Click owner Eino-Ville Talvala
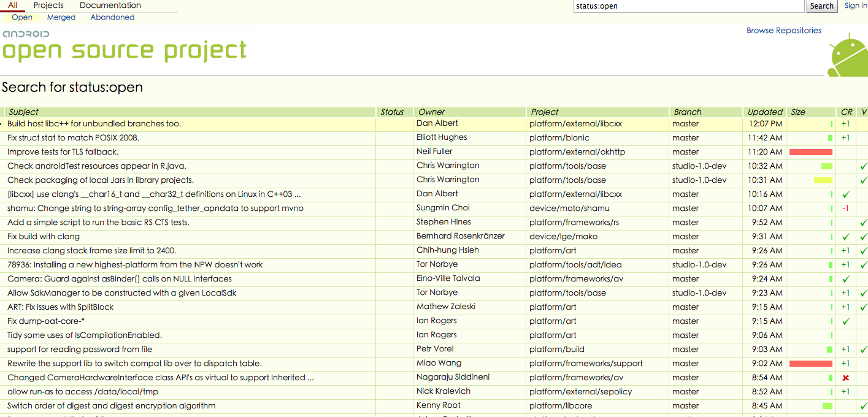 pos(448,278)
